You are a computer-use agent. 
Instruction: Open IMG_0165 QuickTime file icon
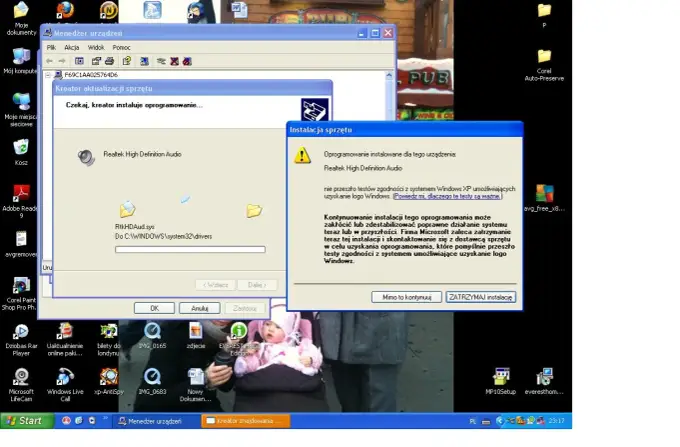[x=152, y=336]
